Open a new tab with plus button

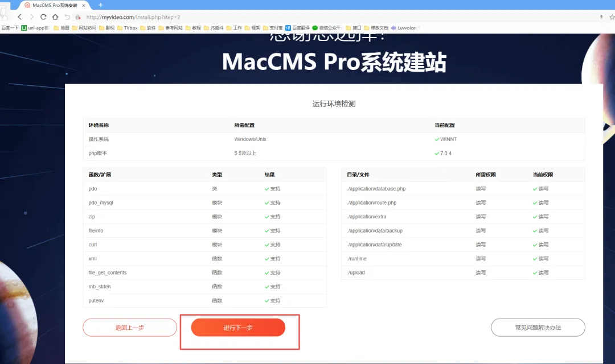[x=100, y=5]
